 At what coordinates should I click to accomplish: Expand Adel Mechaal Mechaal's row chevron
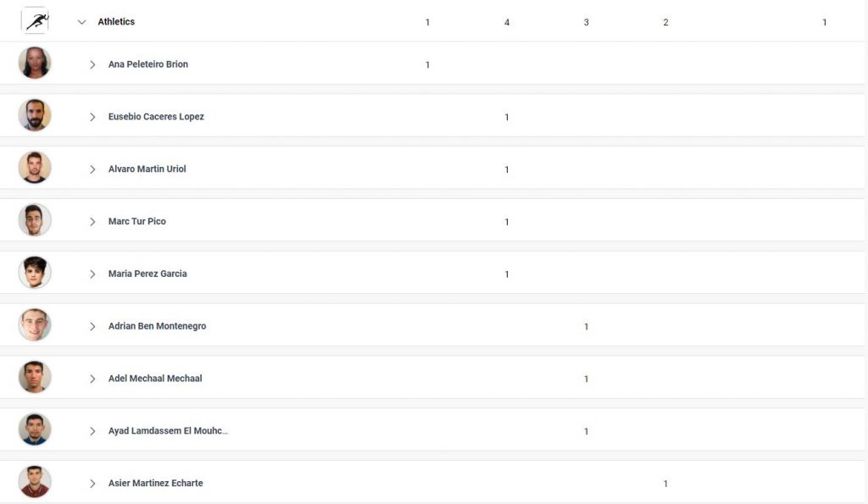pos(92,379)
